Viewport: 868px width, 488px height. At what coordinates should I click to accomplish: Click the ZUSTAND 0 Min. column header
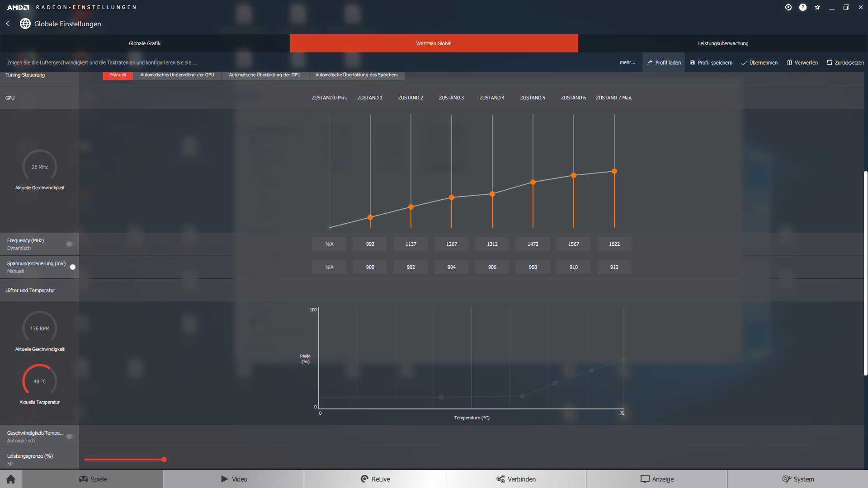(329, 98)
